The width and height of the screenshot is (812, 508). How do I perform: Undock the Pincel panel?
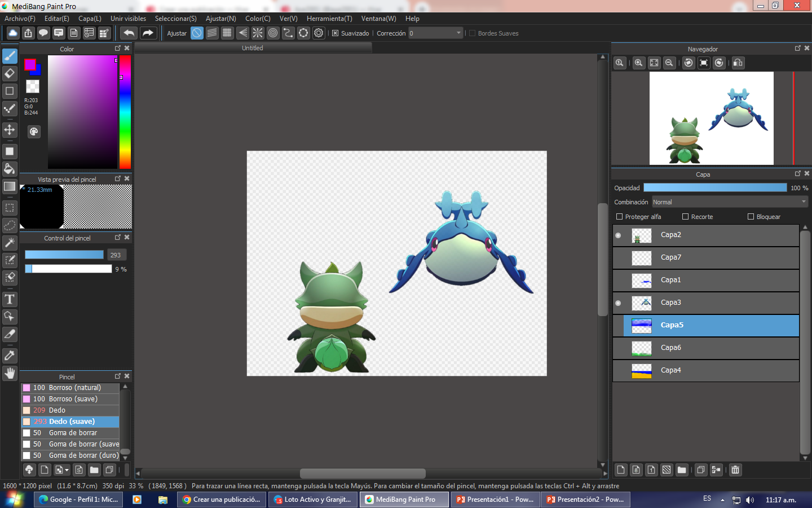118,376
